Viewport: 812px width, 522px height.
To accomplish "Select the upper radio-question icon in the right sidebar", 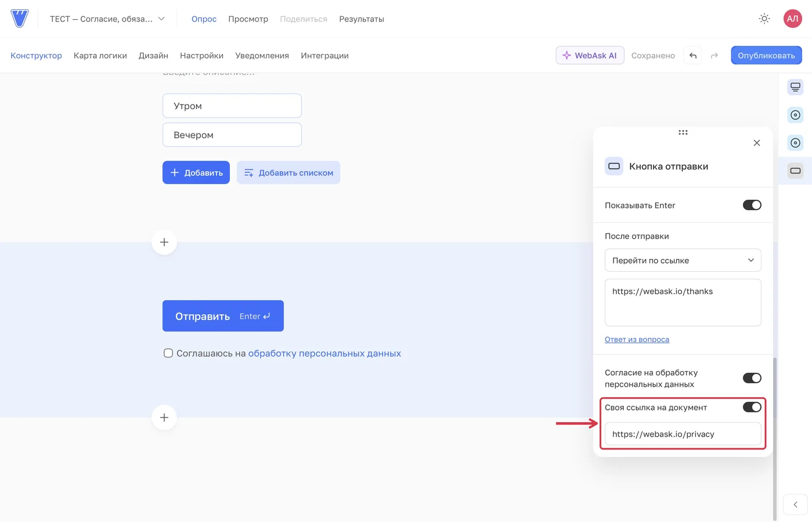I will point(795,115).
